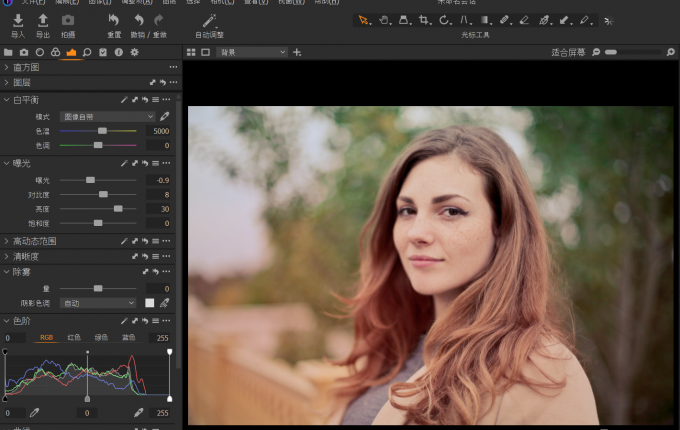
Task: Open the details magnifier tool tab
Action: (87, 52)
